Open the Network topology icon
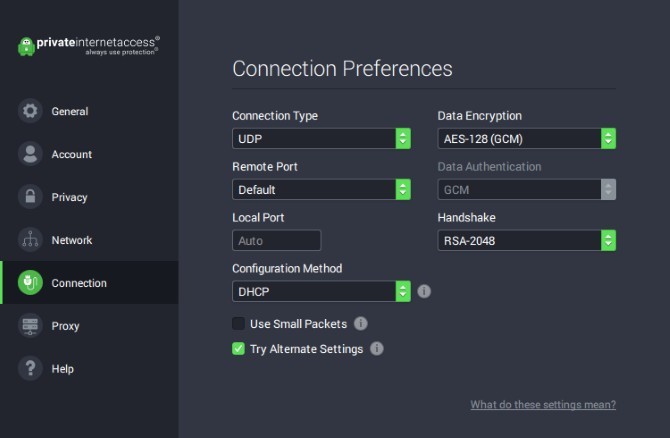Image resolution: width=670 pixels, height=438 pixels. pos(30,240)
